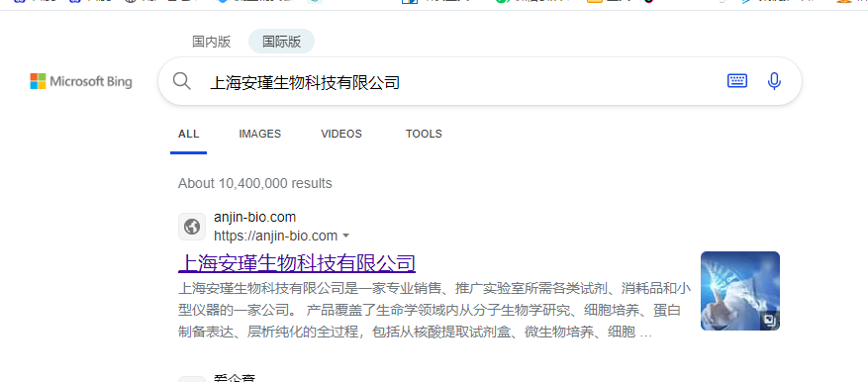
Task: Select the 国际版 search mode
Action: 282,42
